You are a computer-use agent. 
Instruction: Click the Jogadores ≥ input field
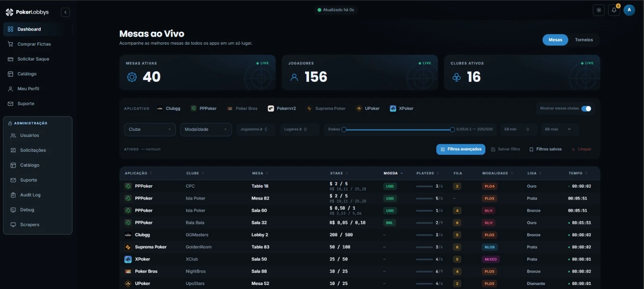(x=256, y=129)
